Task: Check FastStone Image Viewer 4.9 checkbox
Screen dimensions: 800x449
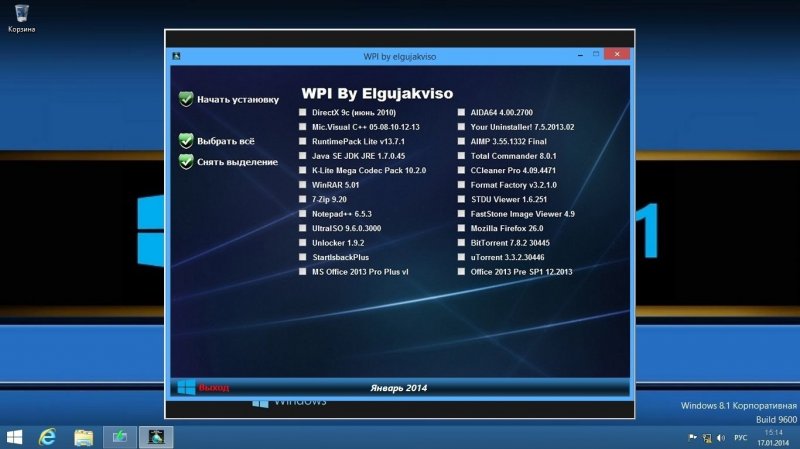Action: pyautogui.click(x=461, y=214)
